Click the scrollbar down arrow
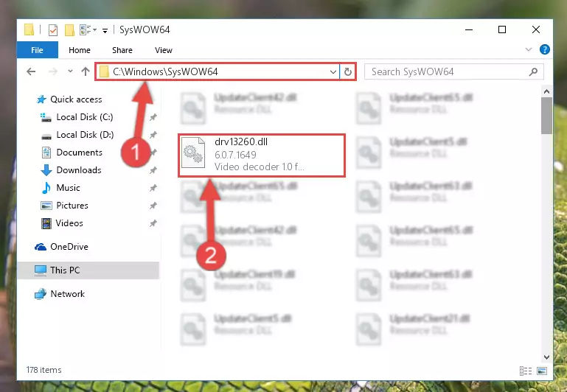Screen dimensions: 567x392 tap(546, 357)
